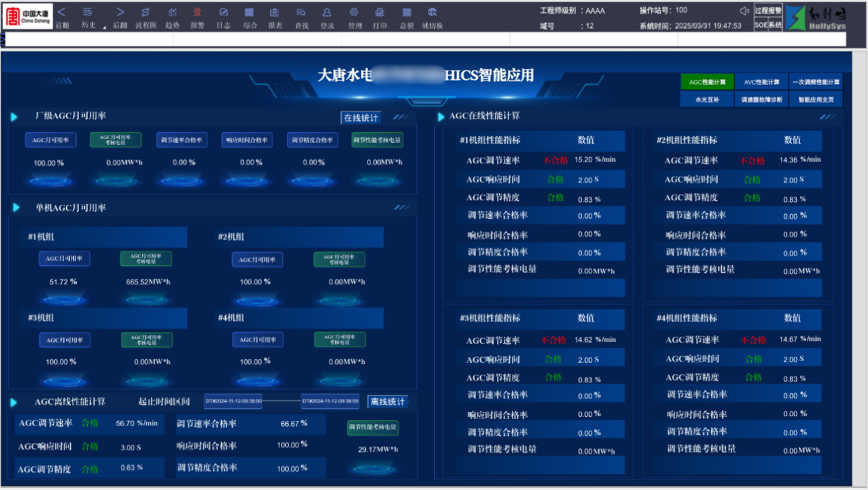Switch to the AVC性能计算 tab

pos(761,82)
